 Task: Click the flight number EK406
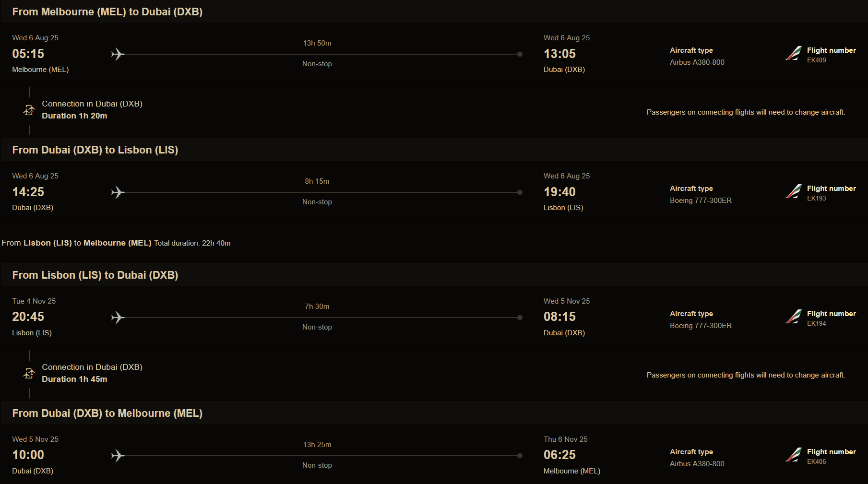click(816, 462)
